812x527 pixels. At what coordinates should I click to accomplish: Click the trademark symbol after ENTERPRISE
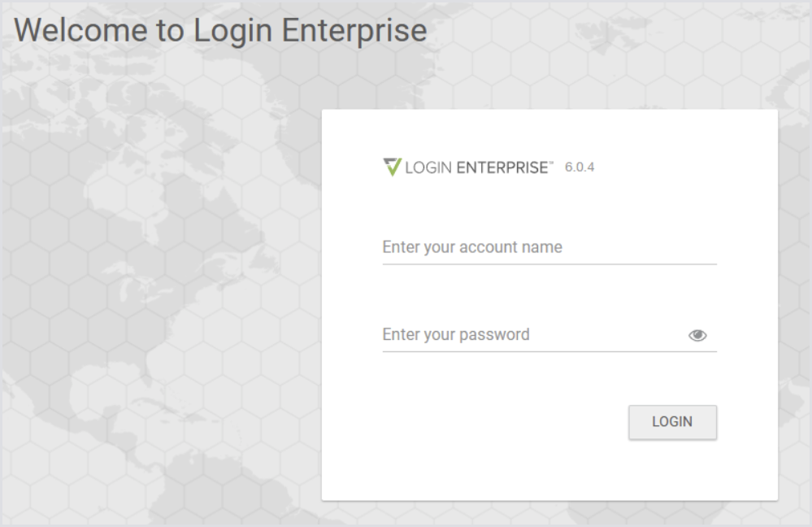tap(552, 162)
